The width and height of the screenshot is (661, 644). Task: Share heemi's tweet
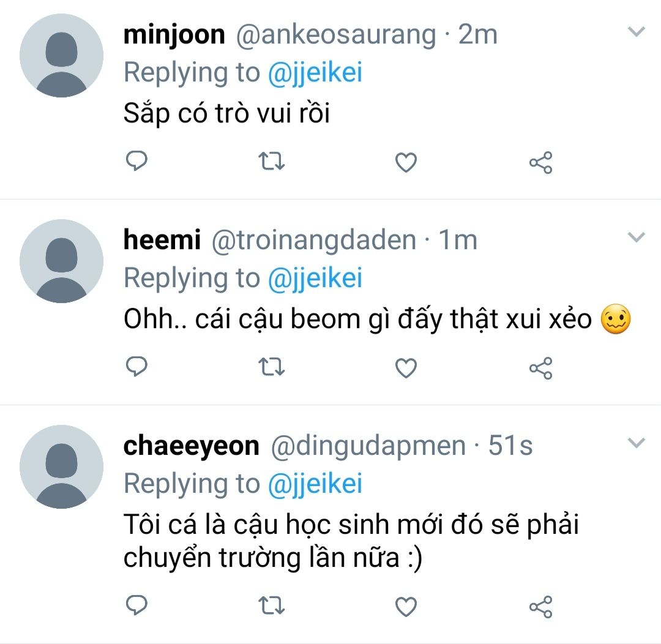[541, 368]
